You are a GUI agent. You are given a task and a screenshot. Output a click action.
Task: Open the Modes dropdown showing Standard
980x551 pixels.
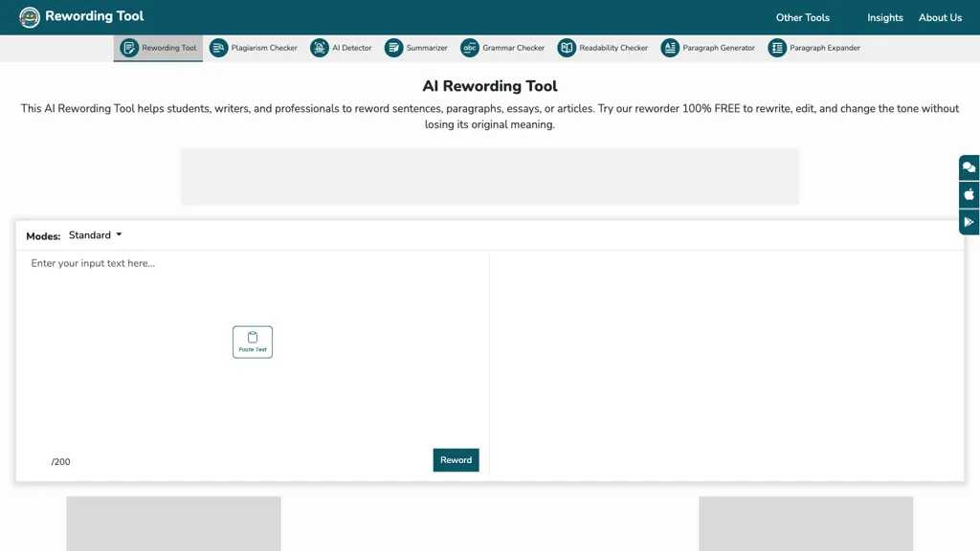click(x=96, y=234)
